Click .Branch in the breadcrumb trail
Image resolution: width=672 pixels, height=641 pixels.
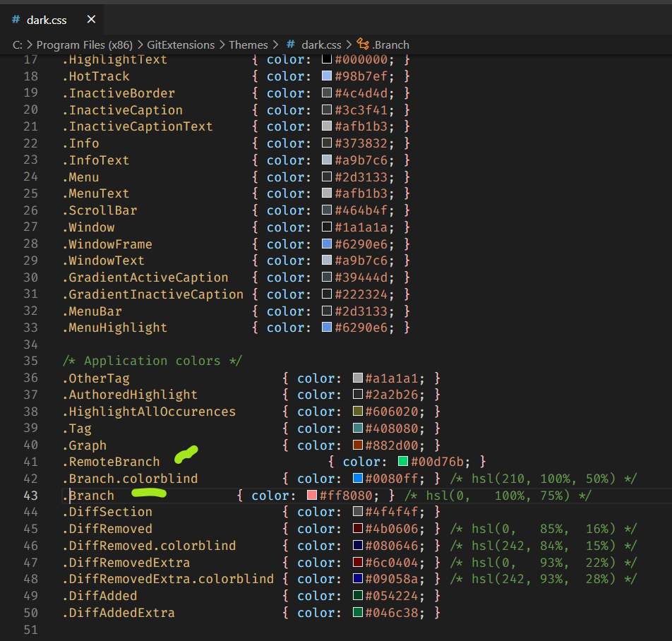pos(390,44)
